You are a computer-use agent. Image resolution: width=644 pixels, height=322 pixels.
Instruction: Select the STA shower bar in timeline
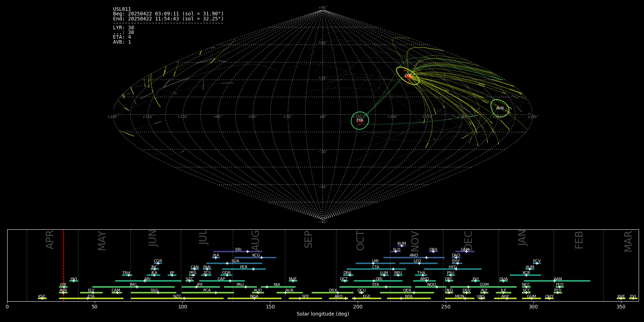(375, 287)
